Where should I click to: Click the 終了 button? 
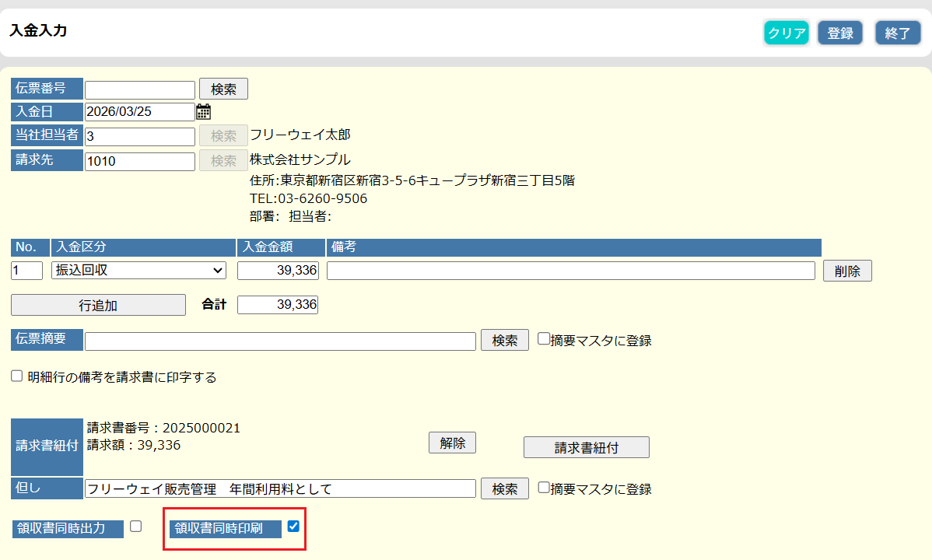tap(898, 33)
